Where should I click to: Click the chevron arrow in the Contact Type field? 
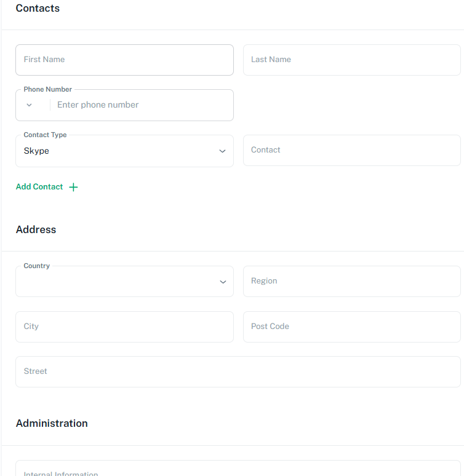click(222, 151)
